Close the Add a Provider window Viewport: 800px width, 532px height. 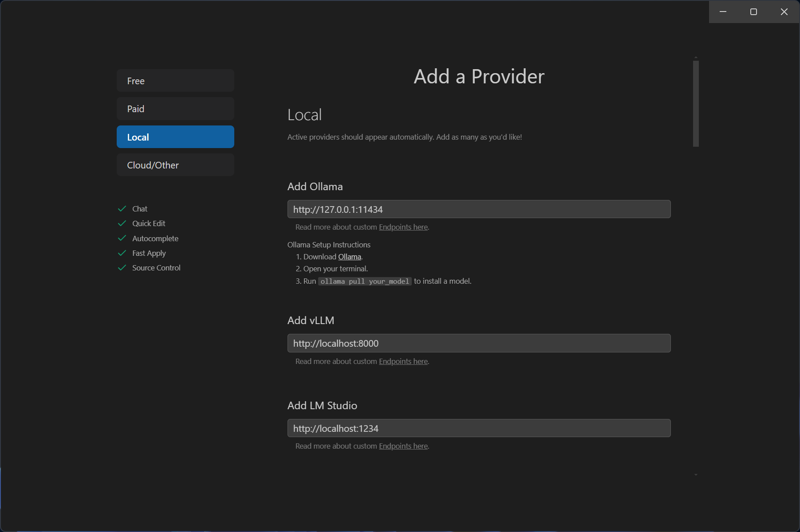[784, 12]
